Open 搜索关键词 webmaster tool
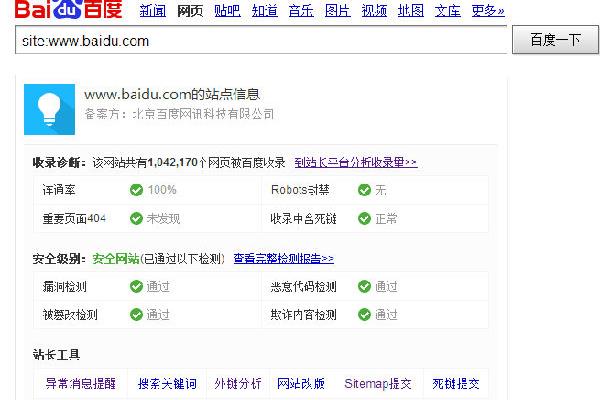 tap(167, 383)
